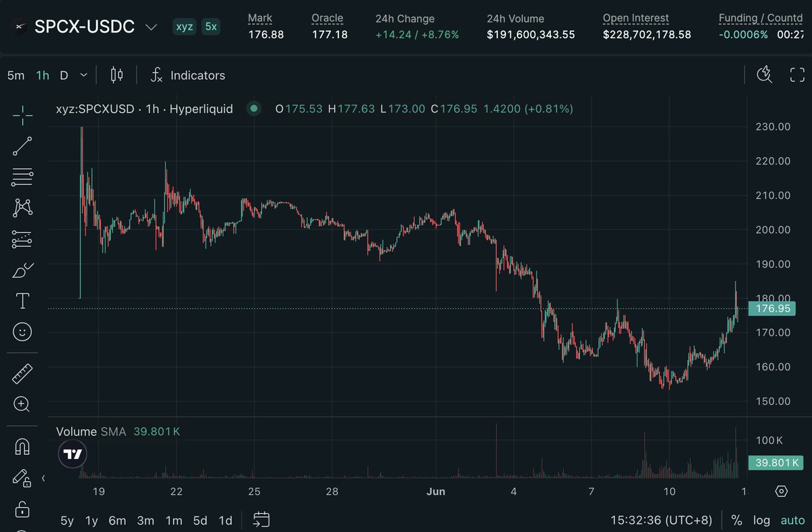Collapse the drawing toolbar side arrow

tap(43, 479)
